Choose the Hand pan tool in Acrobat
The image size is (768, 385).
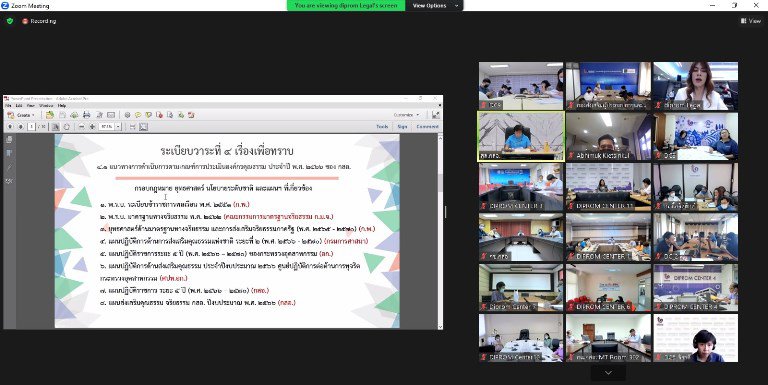(x=67, y=126)
